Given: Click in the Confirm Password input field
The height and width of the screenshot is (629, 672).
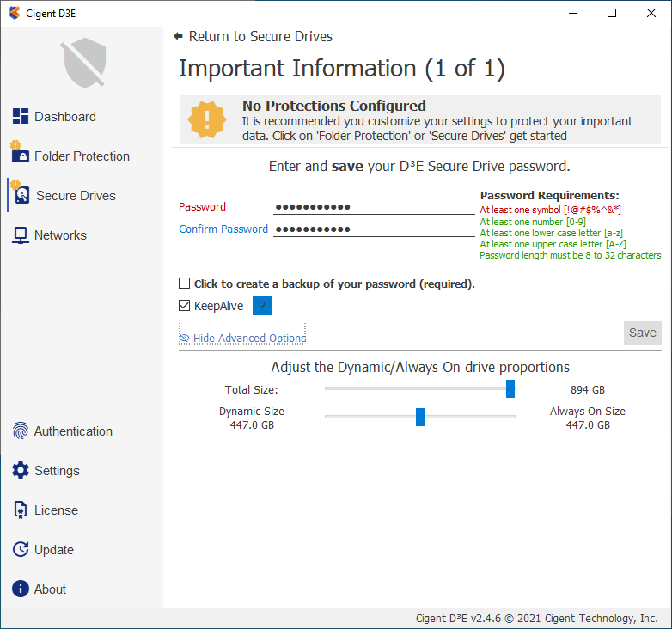Looking at the screenshot, I should click(x=374, y=229).
